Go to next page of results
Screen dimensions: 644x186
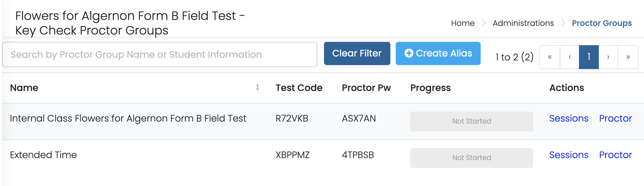[x=608, y=57]
